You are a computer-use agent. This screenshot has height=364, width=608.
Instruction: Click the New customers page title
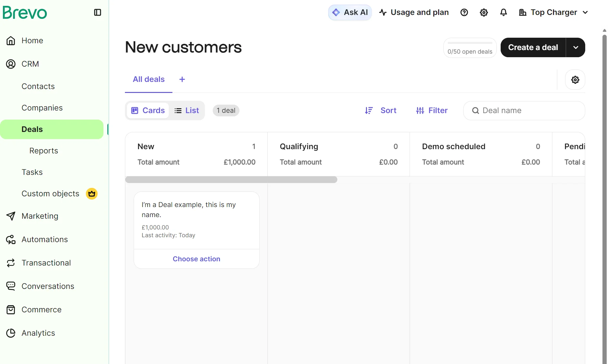tap(183, 47)
